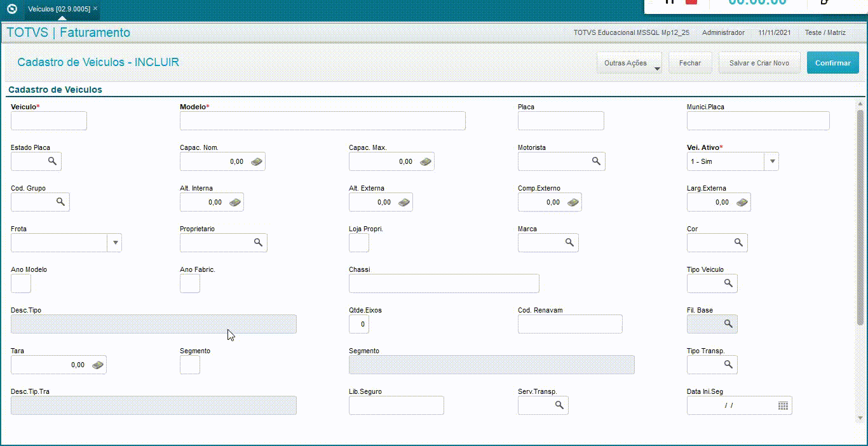Focus the Ano Modelo input field
Screen dimensions: 868x446
click(21, 283)
